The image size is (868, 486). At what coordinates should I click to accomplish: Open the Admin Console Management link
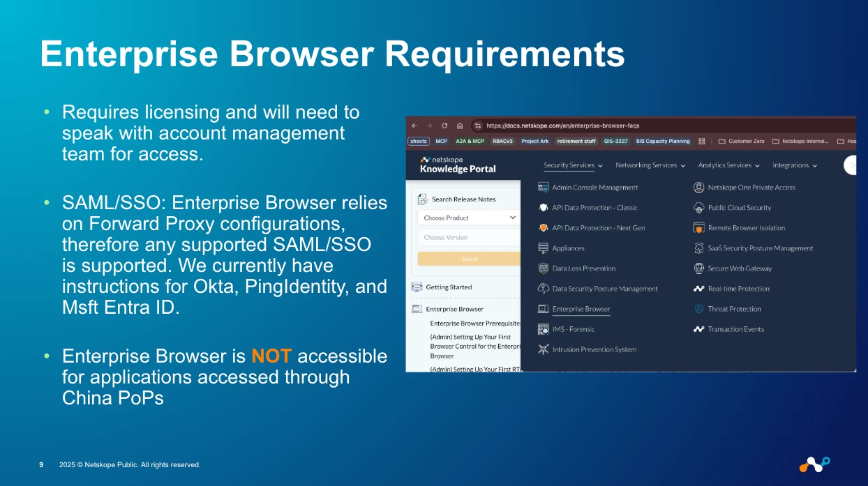tap(595, 188)
